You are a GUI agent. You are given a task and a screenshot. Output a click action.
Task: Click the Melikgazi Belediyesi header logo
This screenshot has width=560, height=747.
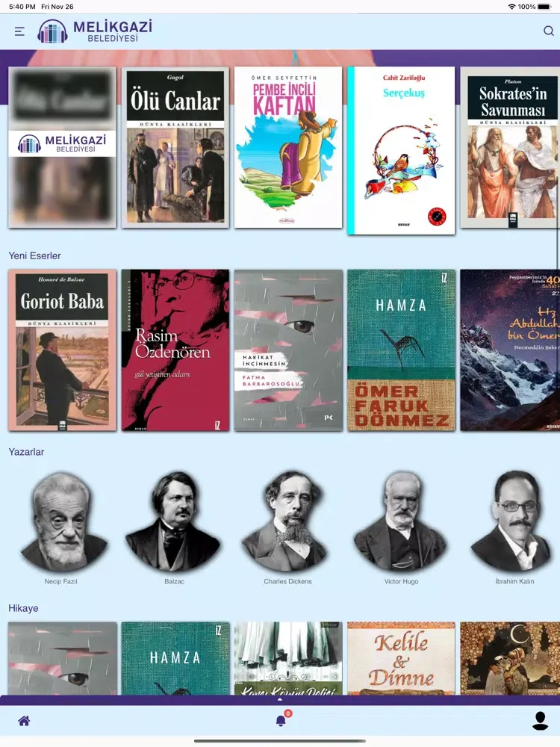94,31
